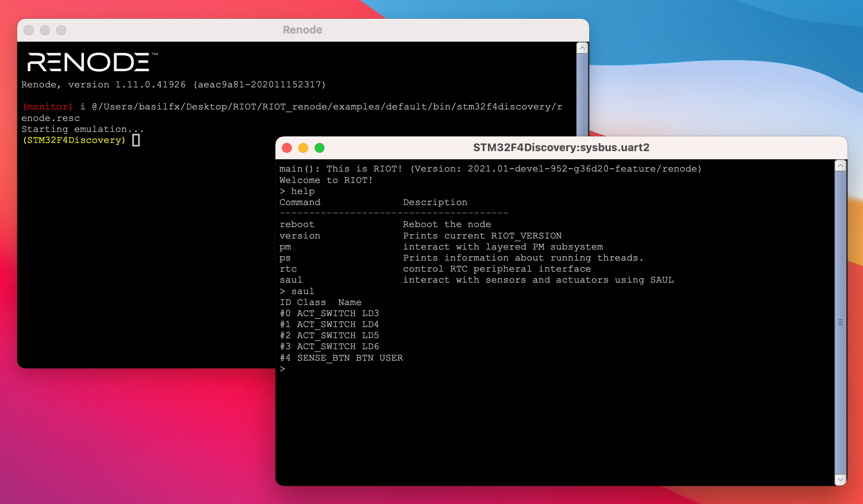
Task: Click the Renode window's leftmost gray close button
Action: [29, 30]
